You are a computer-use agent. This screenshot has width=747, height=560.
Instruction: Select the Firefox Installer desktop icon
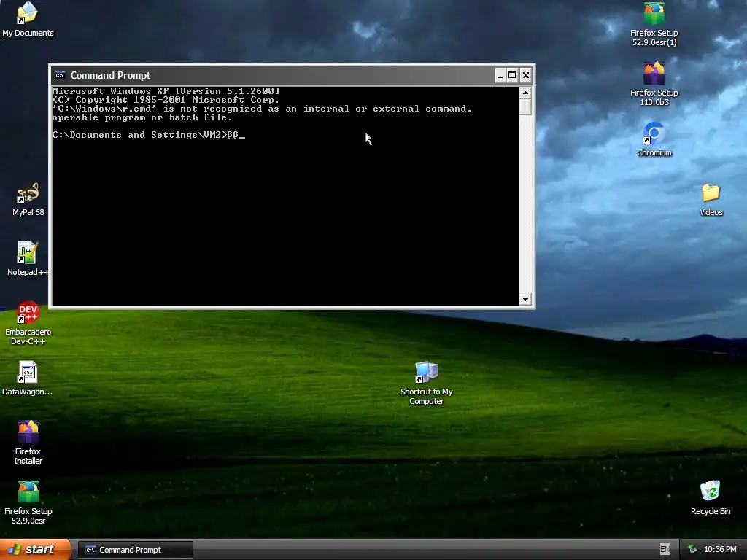coord(28,443)
